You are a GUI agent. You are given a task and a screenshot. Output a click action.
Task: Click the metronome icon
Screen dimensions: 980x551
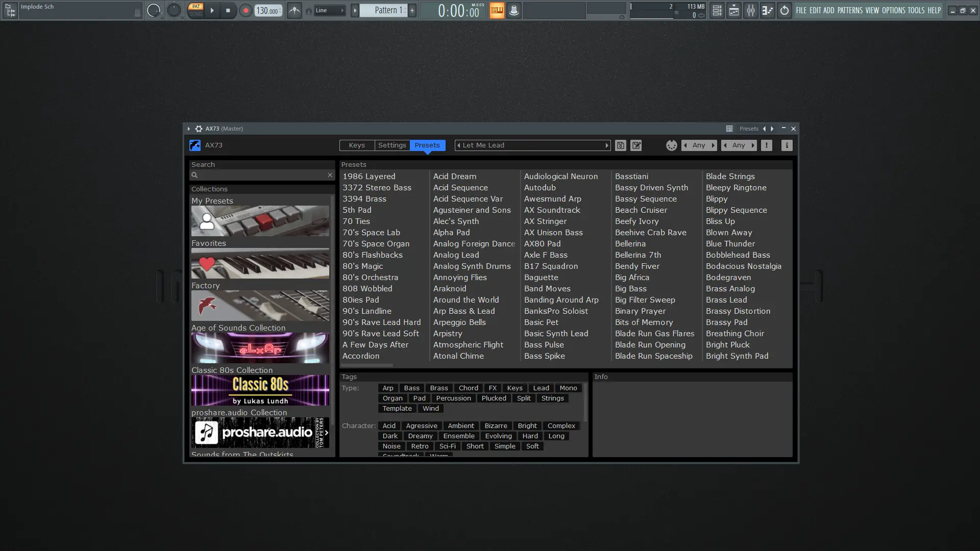(x=294, y=10)
